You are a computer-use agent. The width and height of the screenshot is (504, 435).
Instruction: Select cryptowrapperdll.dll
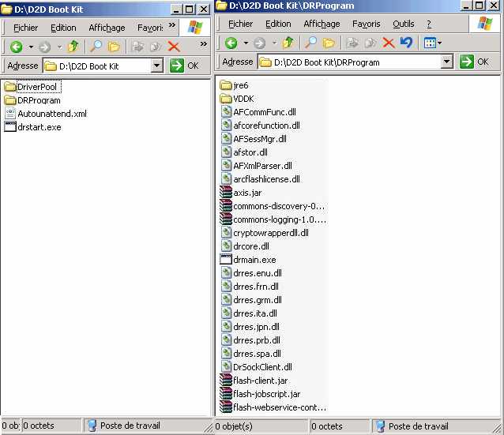point(265,233)
